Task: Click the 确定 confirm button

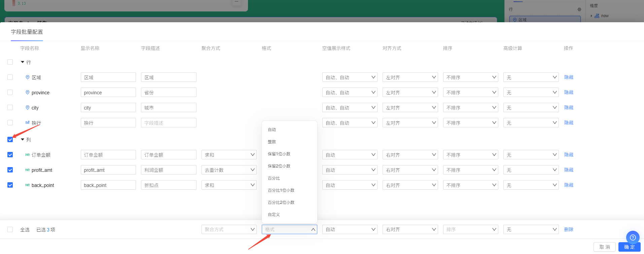Action: pyautogui.click(x=629, y=247)
